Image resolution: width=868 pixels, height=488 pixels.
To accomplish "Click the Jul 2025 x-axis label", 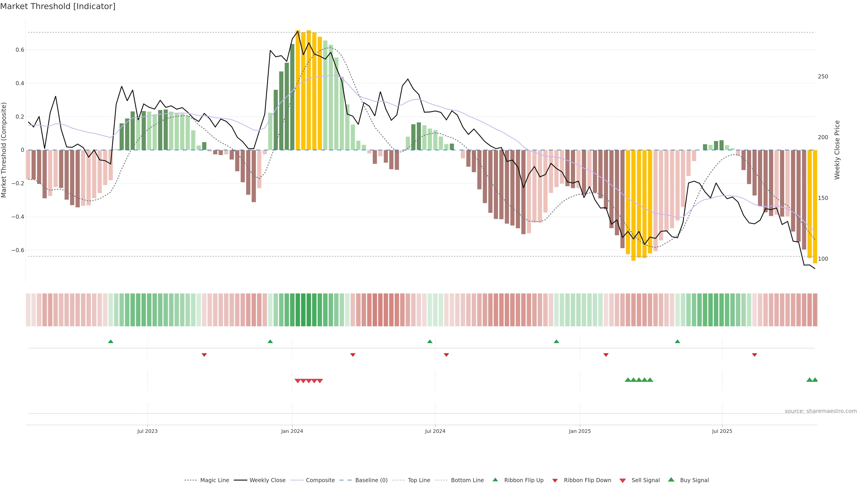I will 722,431.
